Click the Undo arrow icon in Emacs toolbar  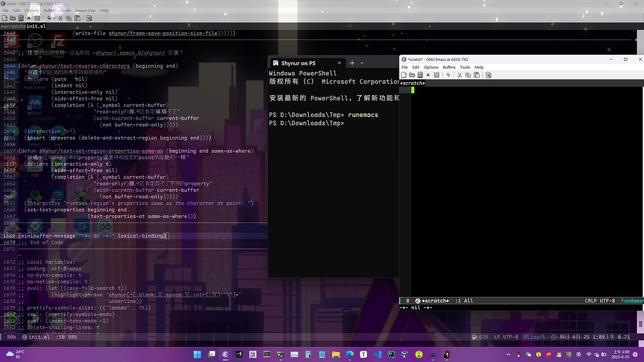(448, 75)
